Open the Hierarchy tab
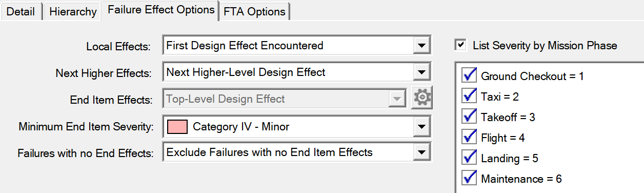Image resolution: width=644 pixels, height=193 pixels. pyautogui.click(x=73, y=12)
